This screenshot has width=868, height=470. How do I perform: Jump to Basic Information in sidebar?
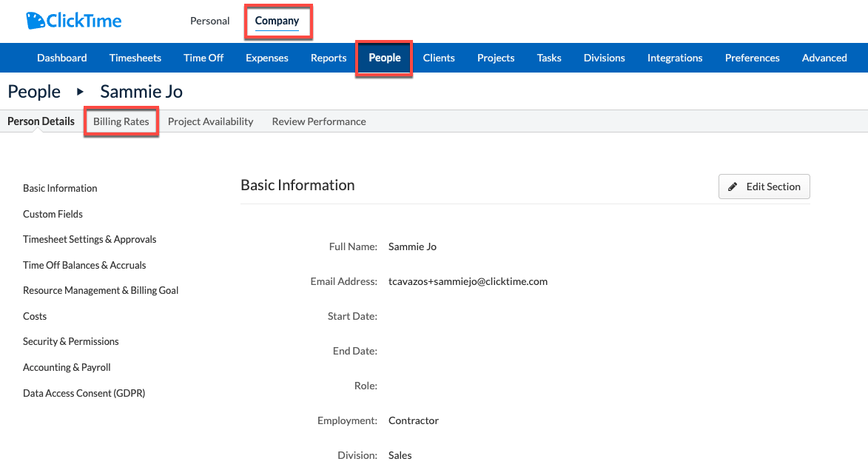click(60, 188)
